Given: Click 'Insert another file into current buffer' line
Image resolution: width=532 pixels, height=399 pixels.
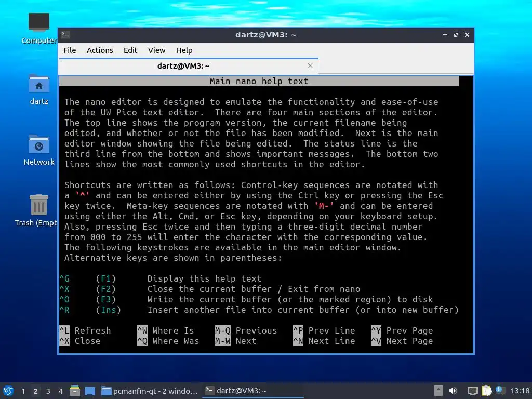Looking at the screenshot, I should point(303,310).
